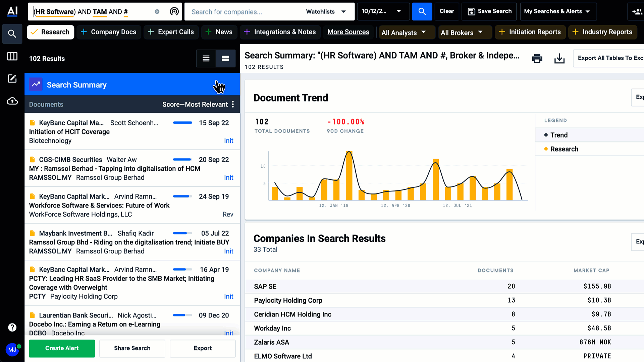This screenshot has width=644, height=362.
Task: Click the add user icon at top right
Action: 637,12
